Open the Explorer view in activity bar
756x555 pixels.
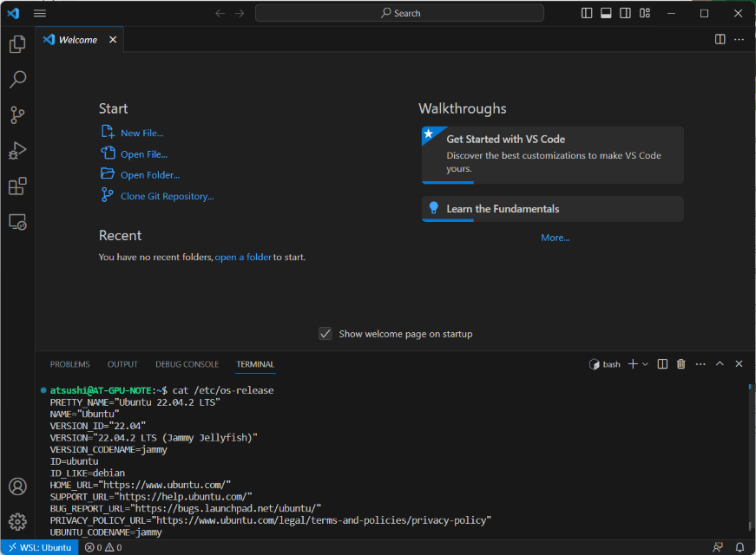pyautogui.click(x=17, y=44)
